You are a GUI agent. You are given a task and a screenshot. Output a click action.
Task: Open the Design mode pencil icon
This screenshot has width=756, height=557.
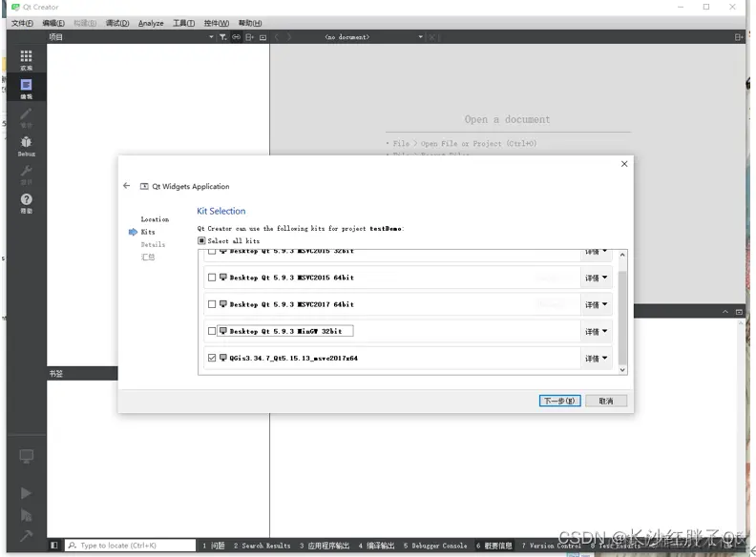(x=26, y=117)
